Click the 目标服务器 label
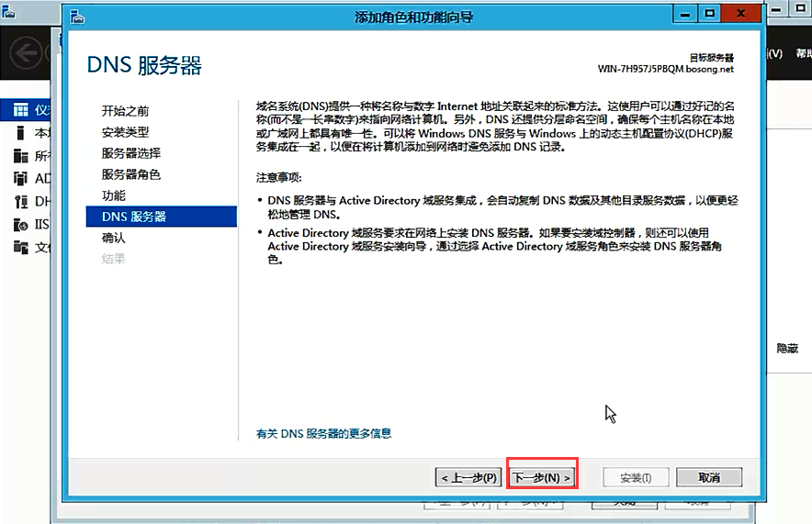This screenshot has width=812, height=524. point(712,58)
